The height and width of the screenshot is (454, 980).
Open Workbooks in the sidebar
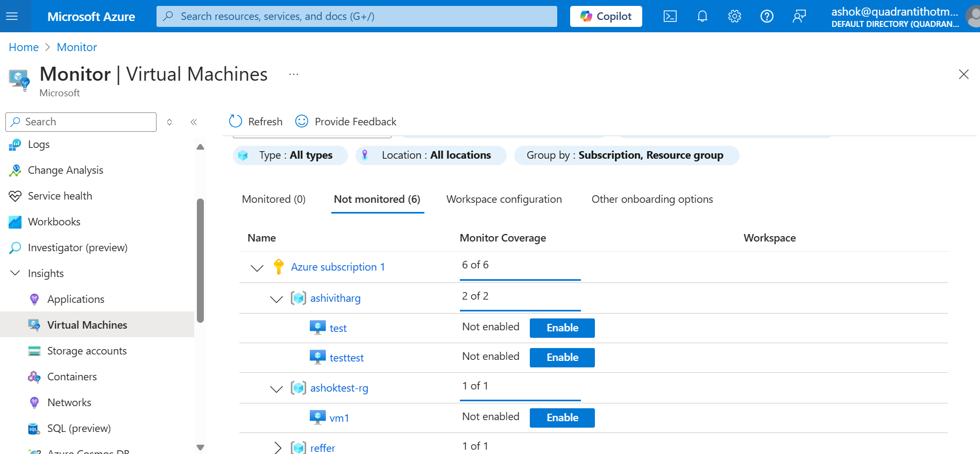tap(54, 222)
